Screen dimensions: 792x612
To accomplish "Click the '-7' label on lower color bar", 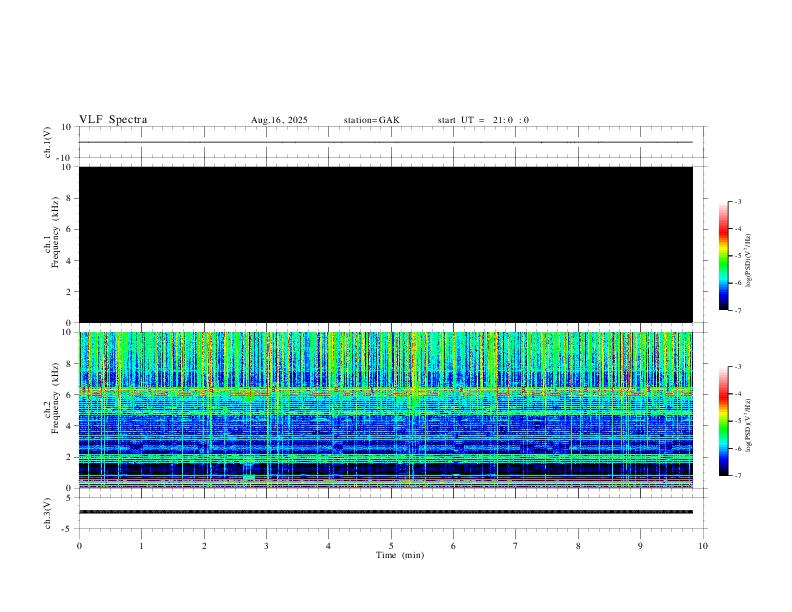I will [737, 476].
